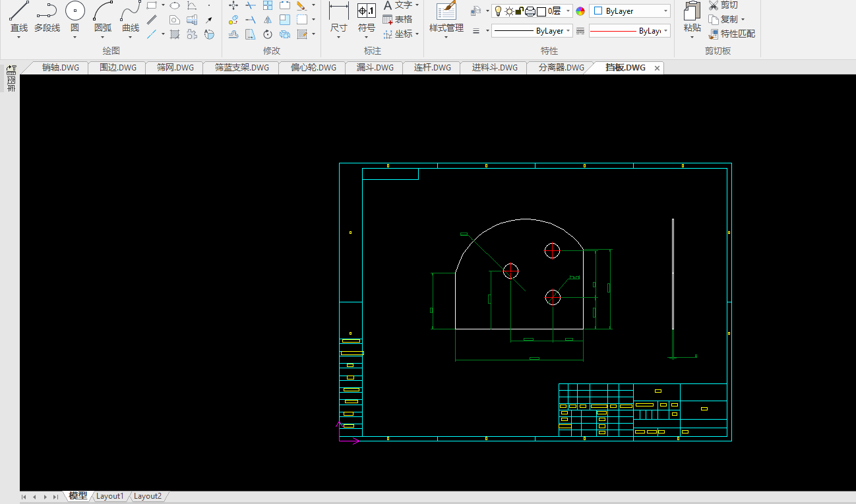This screenshot has height=504, width=856.
Task: Expand the 文字 text dropdown arrow
Action: 417,5
